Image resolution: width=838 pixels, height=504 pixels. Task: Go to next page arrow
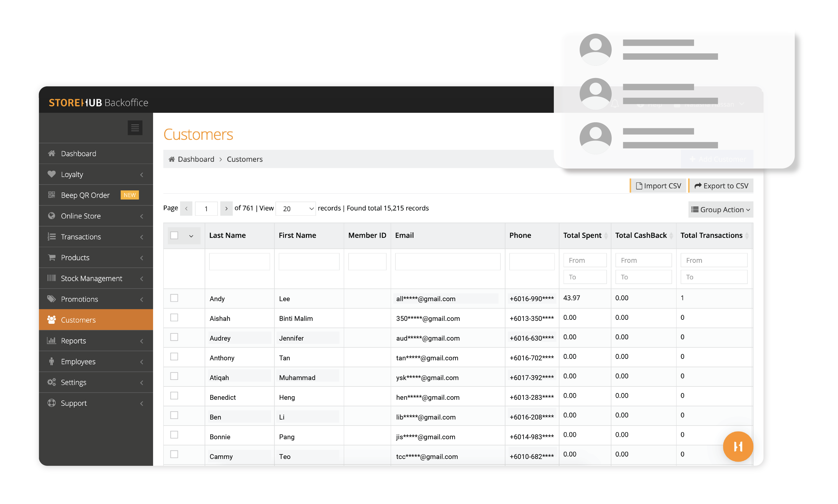(226, 208)
